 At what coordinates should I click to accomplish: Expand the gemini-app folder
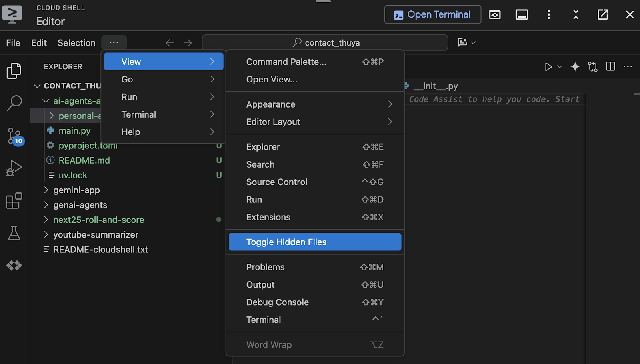76,190
